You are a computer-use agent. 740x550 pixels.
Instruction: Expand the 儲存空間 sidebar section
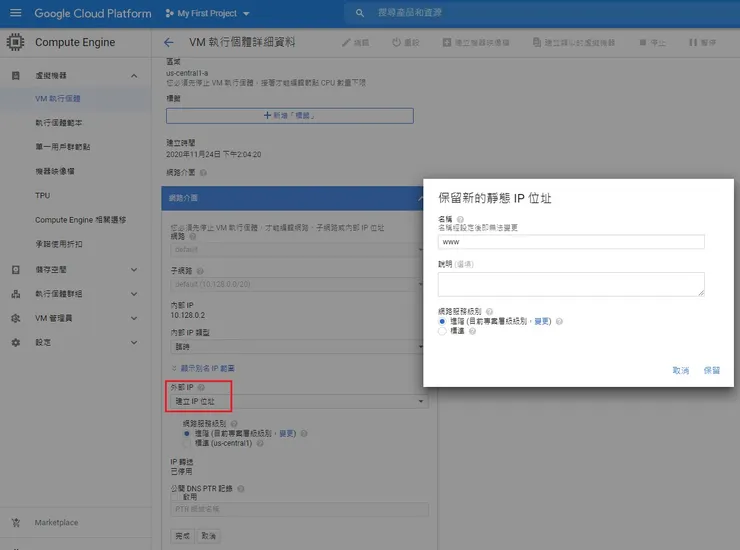[134, 270]
